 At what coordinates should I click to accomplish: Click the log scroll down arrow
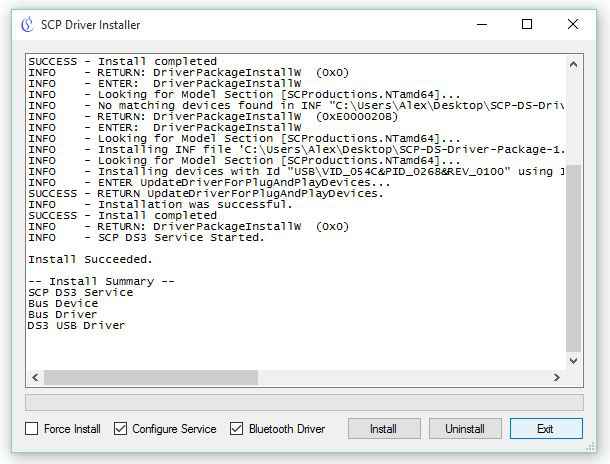[573, 361]
